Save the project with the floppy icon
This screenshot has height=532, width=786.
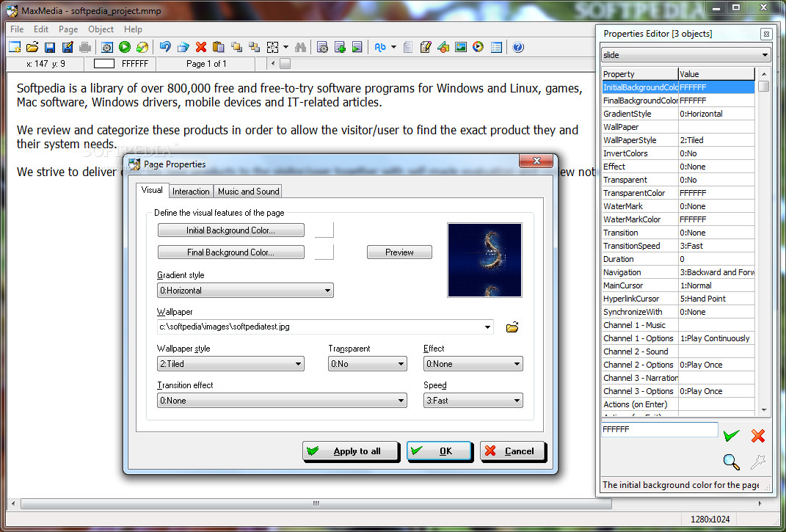pyautogui.click(x=50, y=47)
